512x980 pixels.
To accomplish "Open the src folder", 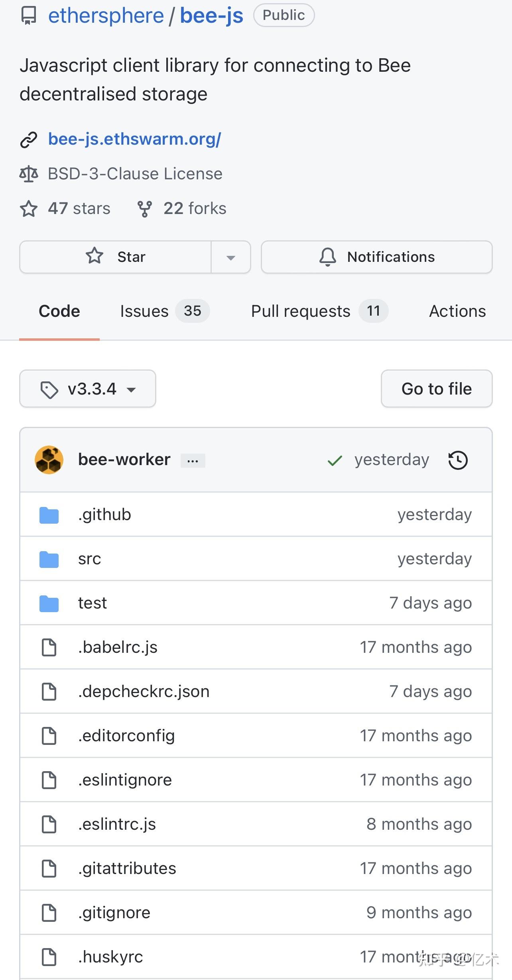I will click(x=89, y=559).
